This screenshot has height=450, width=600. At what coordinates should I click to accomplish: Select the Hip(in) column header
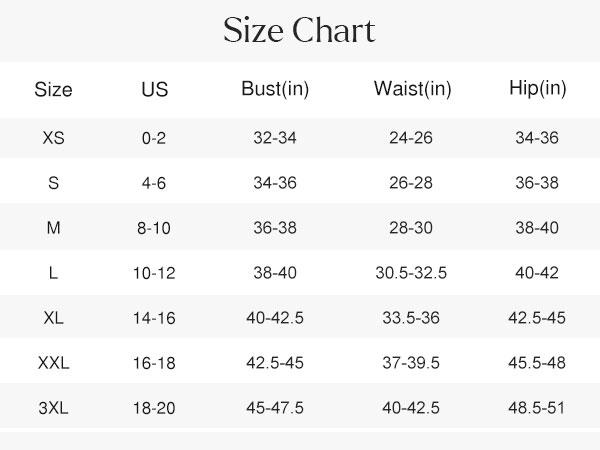[x=537, y=89]
